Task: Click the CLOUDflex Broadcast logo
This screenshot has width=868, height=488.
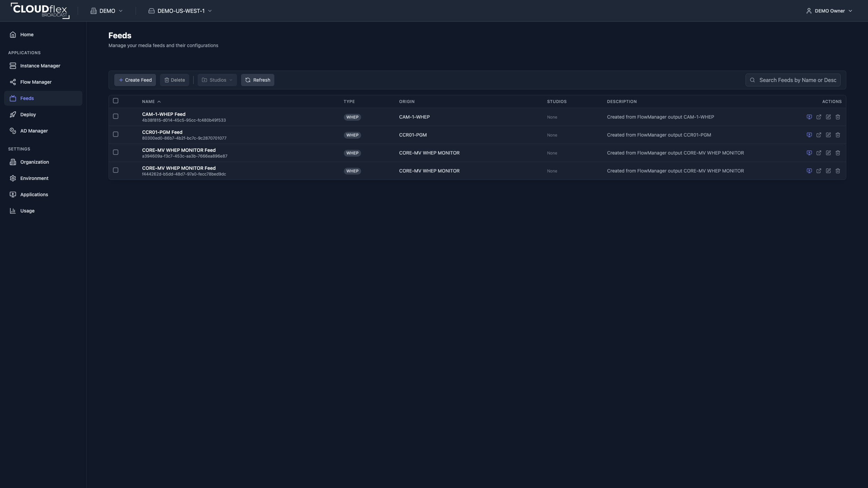Action: (x=40, y=11)
